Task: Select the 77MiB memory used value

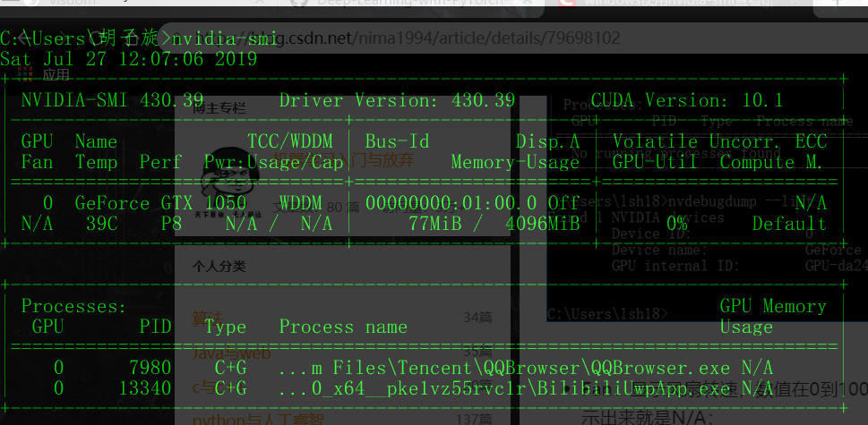Action: (x=435, y=224)
